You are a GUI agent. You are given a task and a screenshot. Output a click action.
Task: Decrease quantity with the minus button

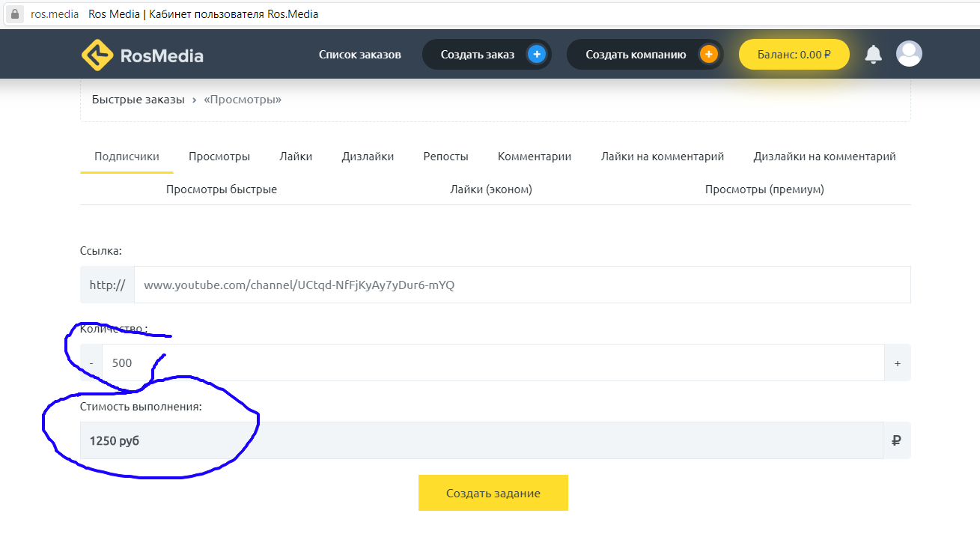tap(91, 362)
